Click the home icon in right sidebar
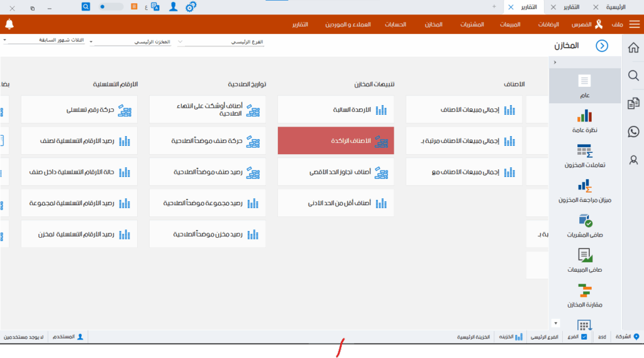The height and width of the screenshot is (358, 644). click(633, 48)
